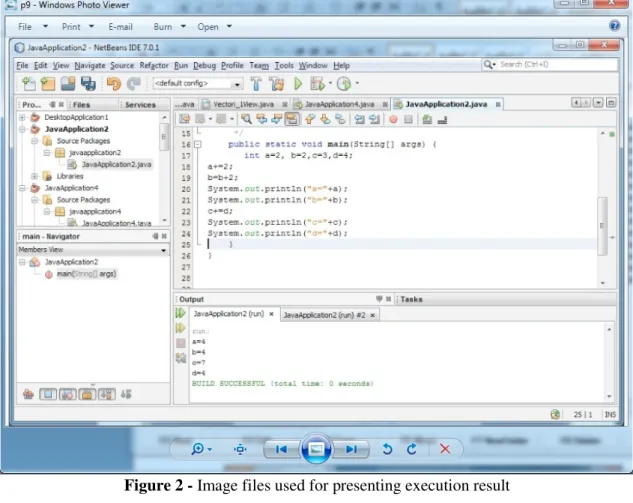This screenshot has height=503, width=633.
Task: Go to next image in Photo Viewer
Action: 351,449
